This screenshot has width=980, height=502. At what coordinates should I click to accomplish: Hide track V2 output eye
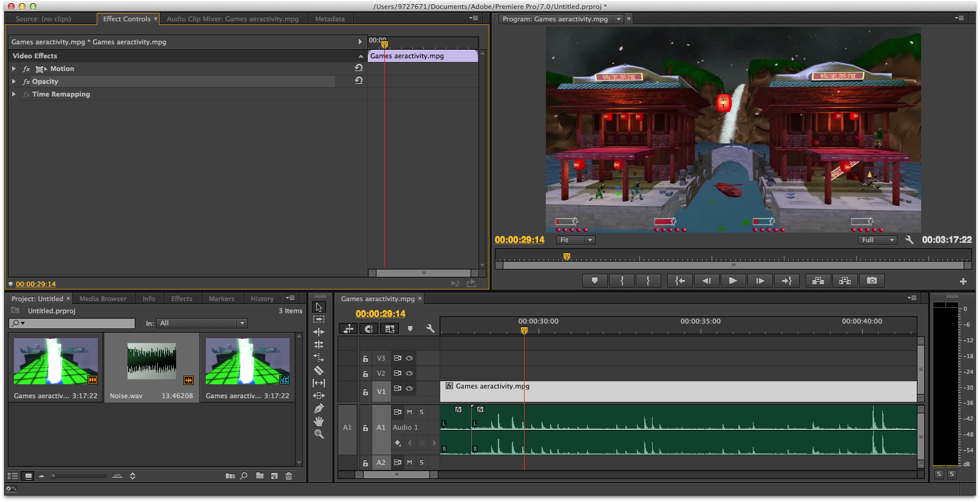coord(409,373)
